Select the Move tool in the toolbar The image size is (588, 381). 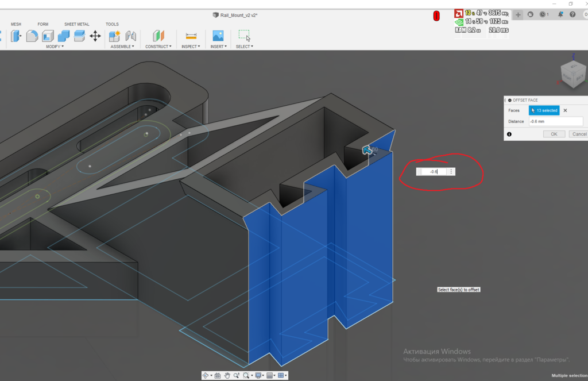pyautogui.click(x=96, y=36)
